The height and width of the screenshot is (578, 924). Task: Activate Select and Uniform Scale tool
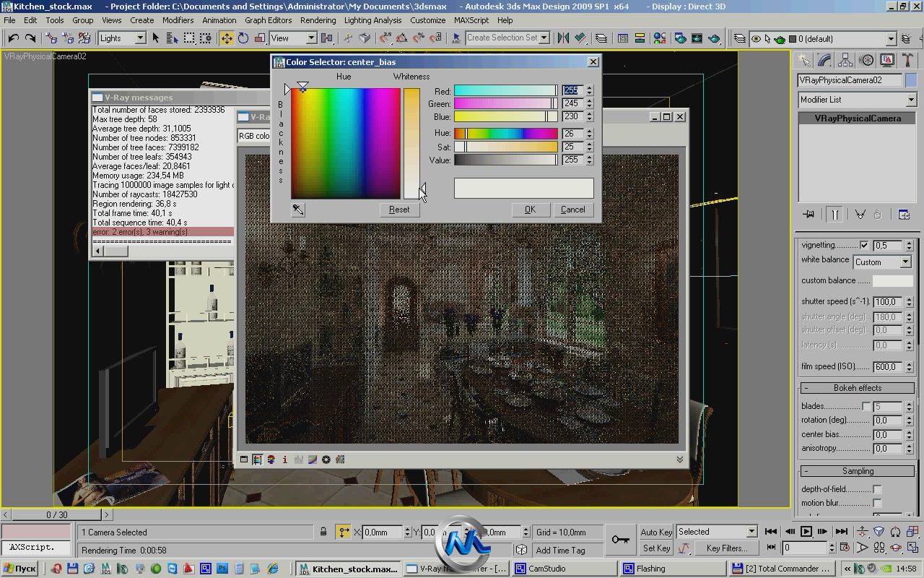click(260, 38)
